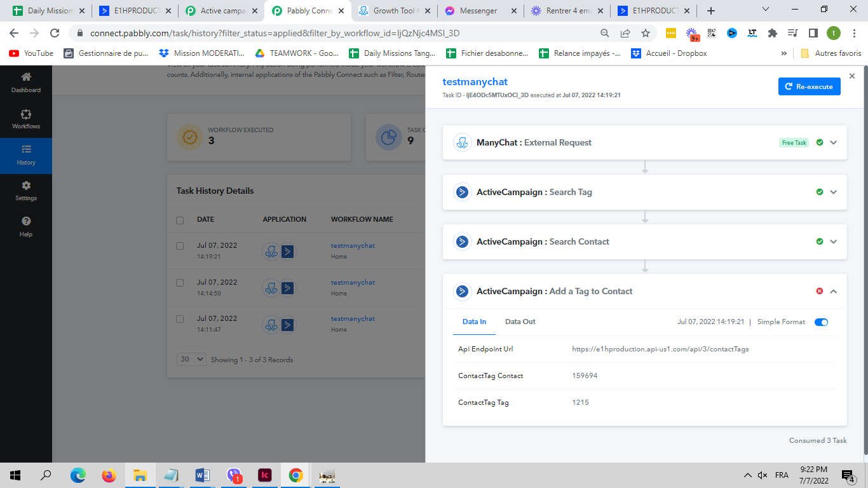The image size is (868, 488).
Task: Check the 14:11:47 task row checkbox
Action: [180, 318]
